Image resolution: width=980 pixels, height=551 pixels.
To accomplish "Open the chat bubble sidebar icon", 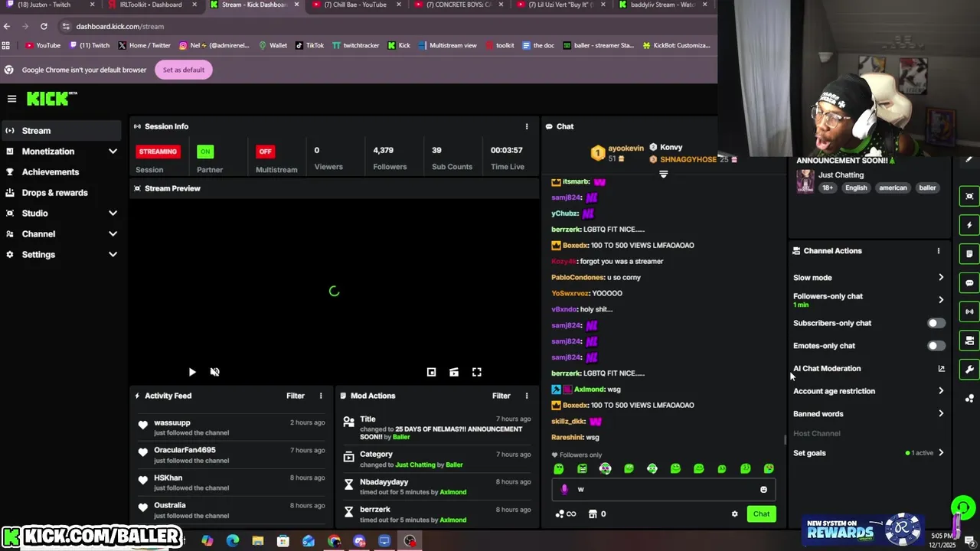I will point(969,283).
